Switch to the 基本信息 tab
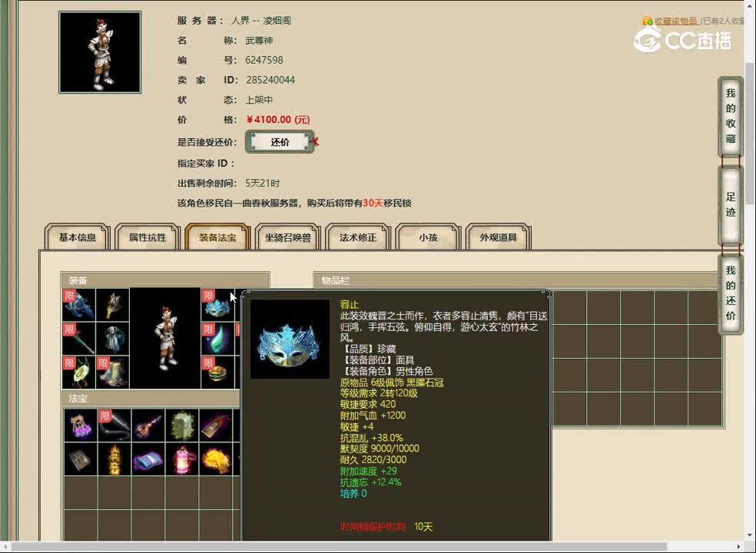 point(77,238)
